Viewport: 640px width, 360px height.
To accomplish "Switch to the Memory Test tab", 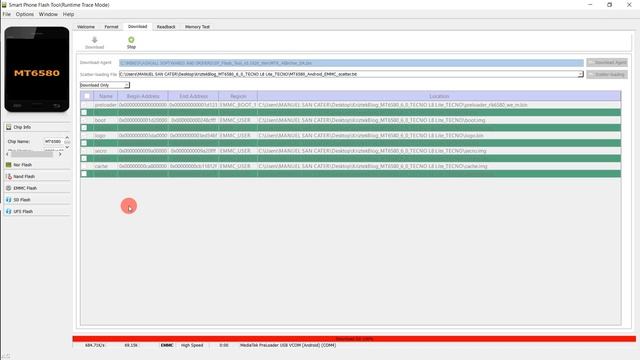I will [x=198, y=27].
